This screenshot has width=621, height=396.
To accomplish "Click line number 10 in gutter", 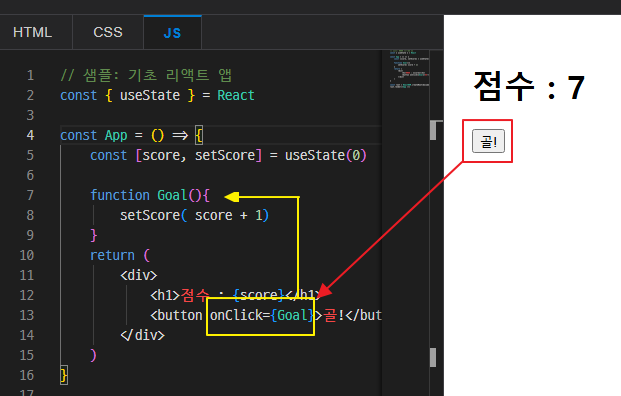I will 27,255.
